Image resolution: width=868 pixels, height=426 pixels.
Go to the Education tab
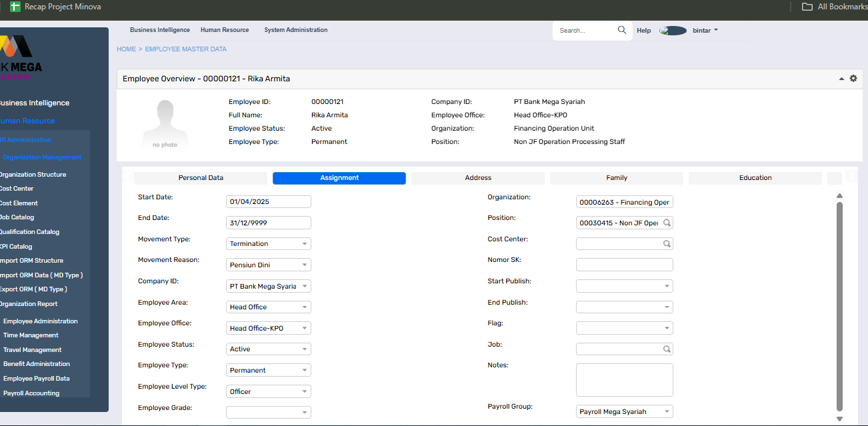(x=755, y=178)
